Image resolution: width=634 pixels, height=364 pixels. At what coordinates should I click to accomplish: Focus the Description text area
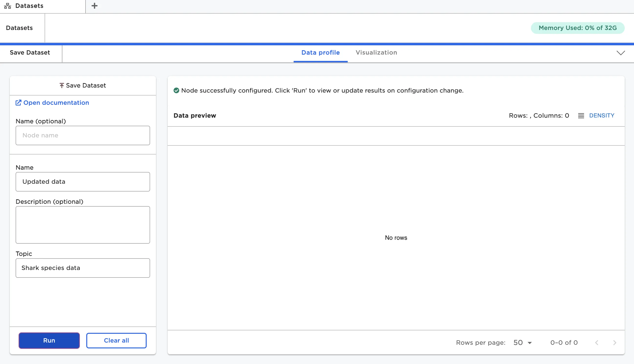tap(83, 225)
